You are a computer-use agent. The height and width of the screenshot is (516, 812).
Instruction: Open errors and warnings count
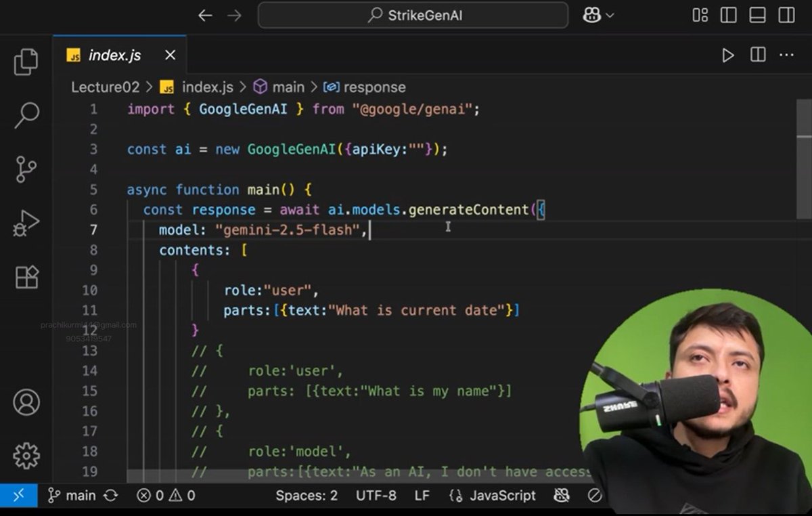coord(166,496)
